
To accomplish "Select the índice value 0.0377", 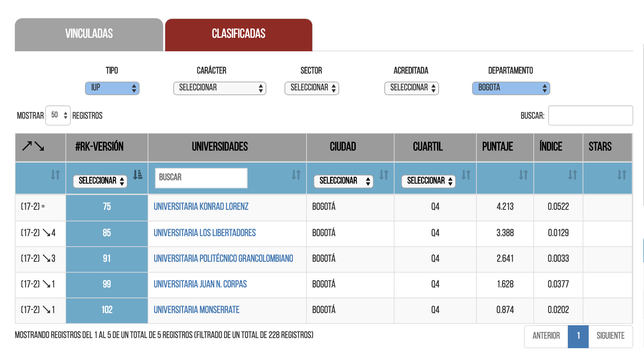I will coord(558,284).
